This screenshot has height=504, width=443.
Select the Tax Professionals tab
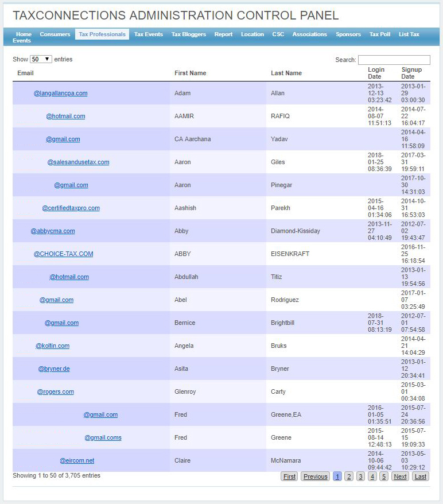(x=102, y=34)
